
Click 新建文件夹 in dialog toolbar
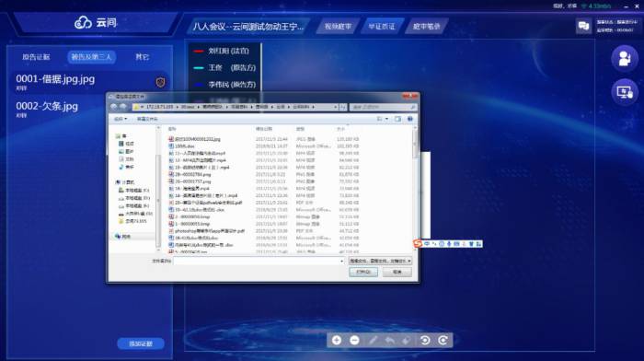147,119
